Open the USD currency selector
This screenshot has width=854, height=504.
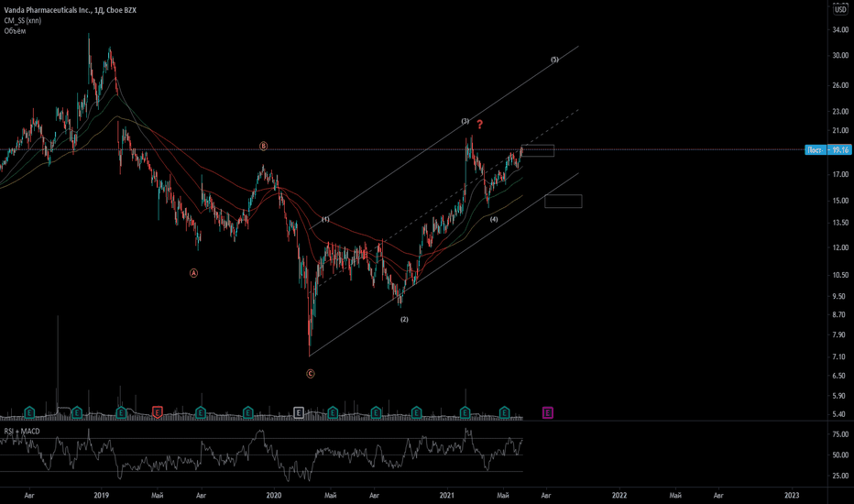point(840,10)
